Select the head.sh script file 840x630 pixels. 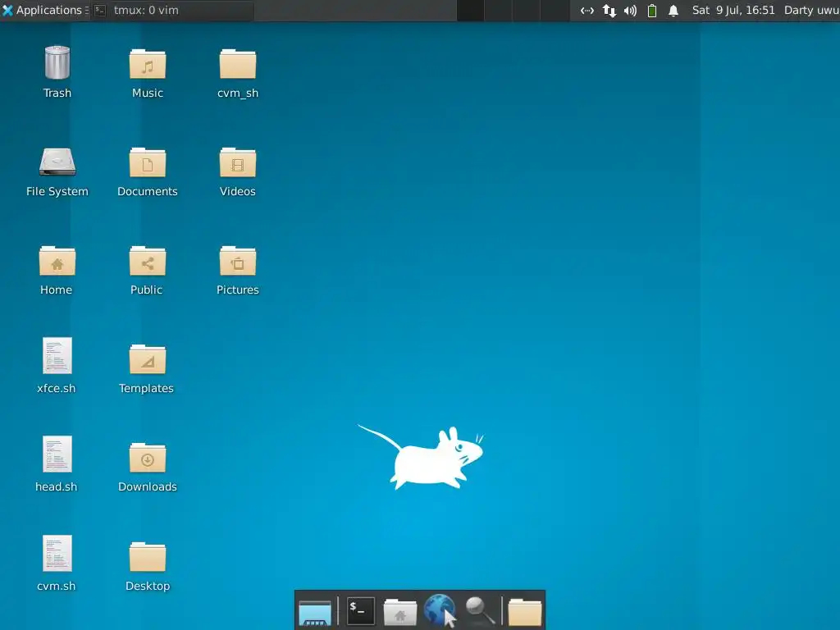pos(57,454)
